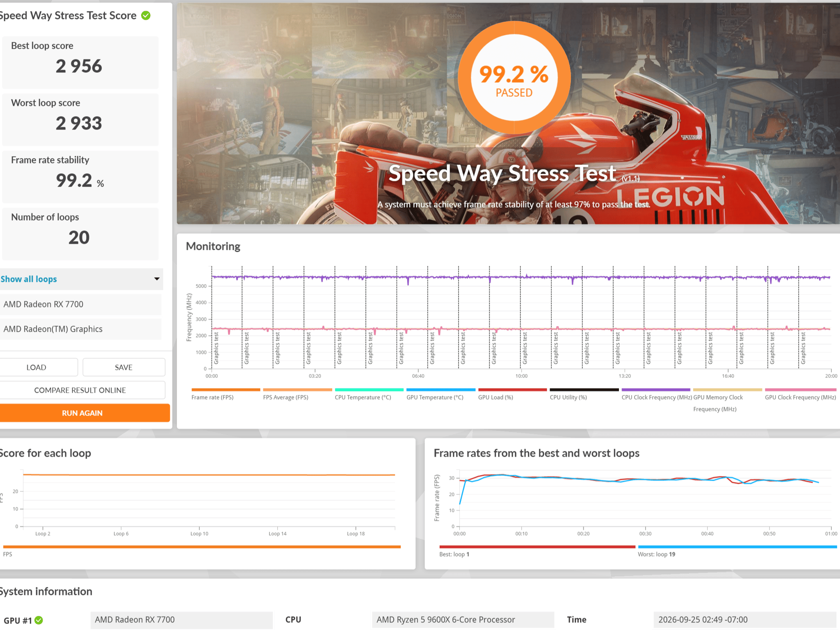Click the Frame rate stability 99.2 % value
Viewport: 840px width, 630px height.
(x=80, y=180)
